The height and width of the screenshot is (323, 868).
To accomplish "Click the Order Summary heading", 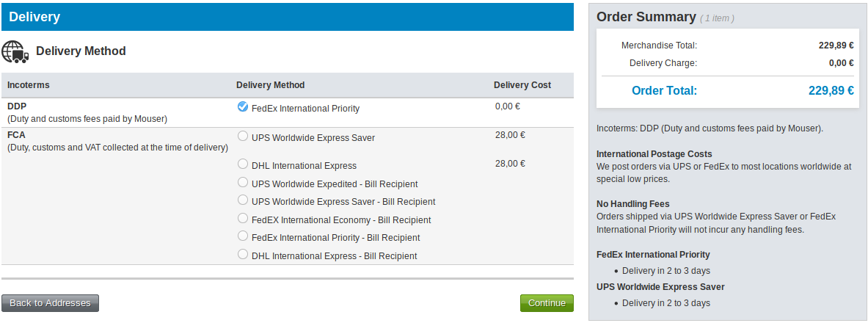I will pyautogui.click(x=646, y=17).
